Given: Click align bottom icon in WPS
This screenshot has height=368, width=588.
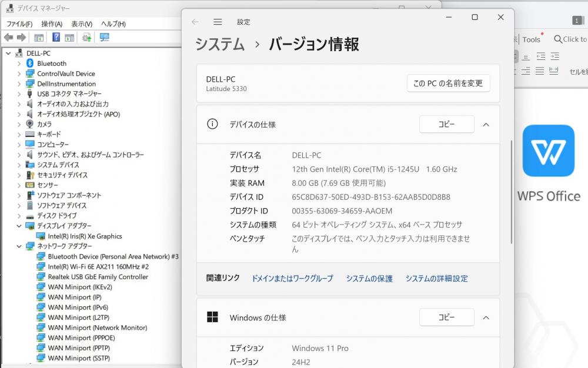Looking at the screenshot, I should tap(526, 58).
